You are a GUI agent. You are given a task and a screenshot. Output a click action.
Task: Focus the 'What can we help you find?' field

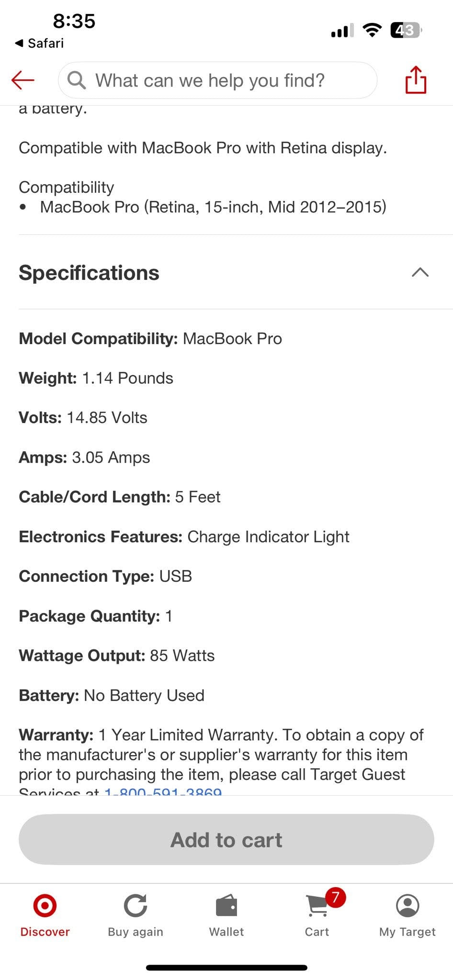pos(217,80)
